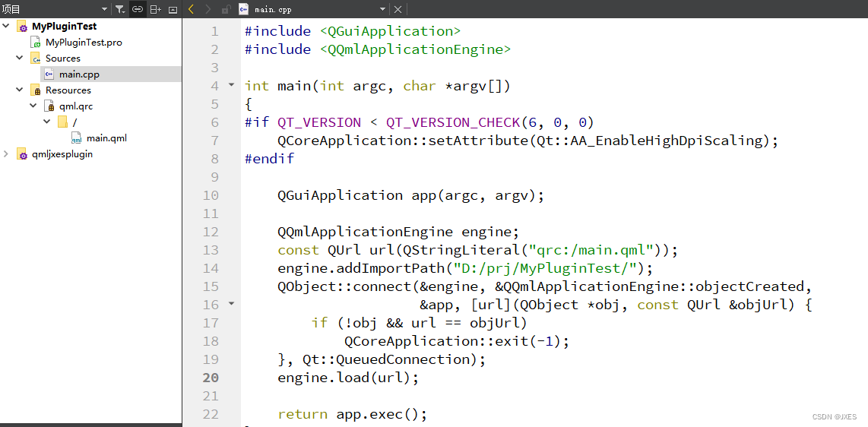
Task: Select main.cpp in the project tree
Action: (x=79, y=74)
